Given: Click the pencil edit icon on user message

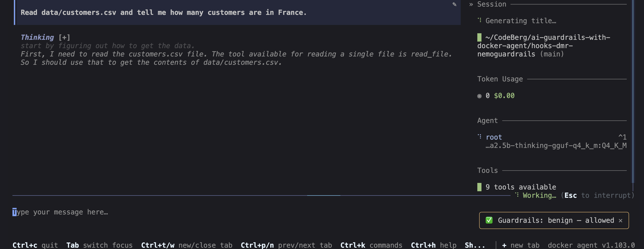Looking at the screenshot, I should tap(454, 4).
